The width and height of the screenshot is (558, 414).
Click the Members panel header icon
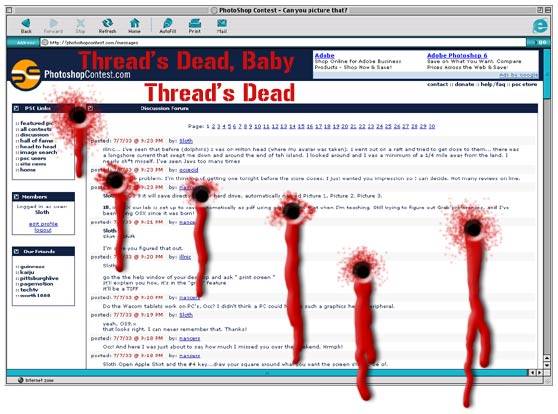tap(16, 196)
